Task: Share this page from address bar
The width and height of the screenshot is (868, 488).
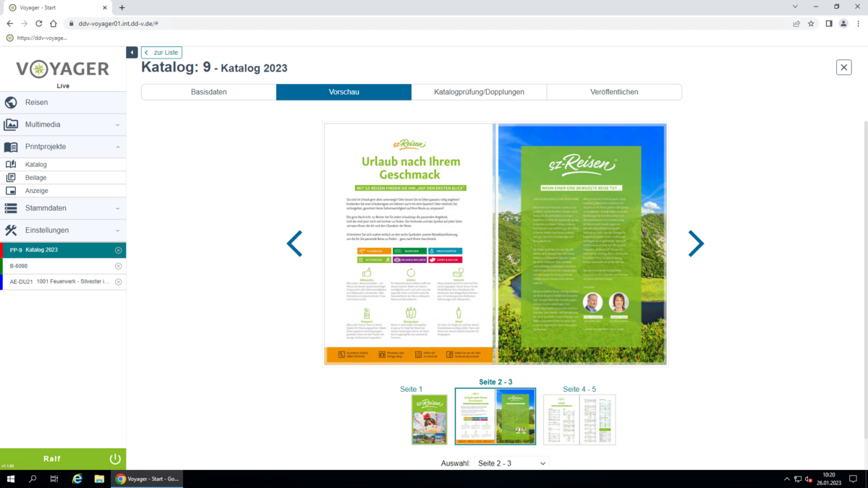Action: (x=796, y=23)
